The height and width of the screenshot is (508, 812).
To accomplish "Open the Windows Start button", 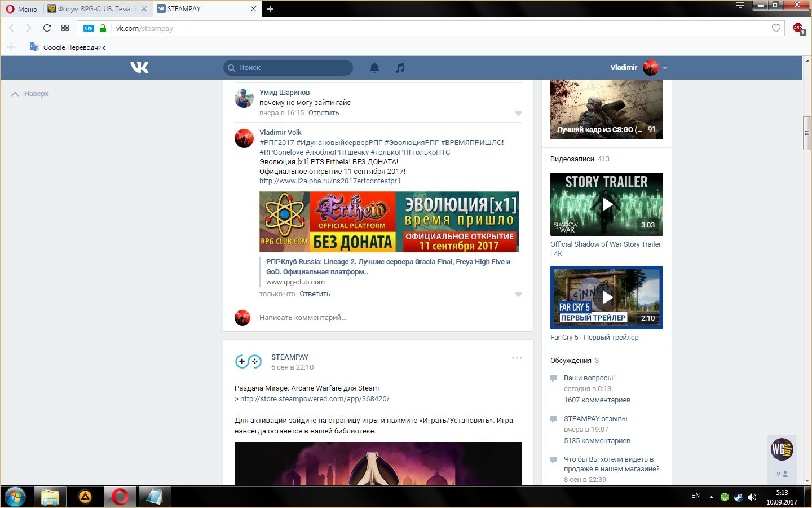I will [x=15, y=497].
